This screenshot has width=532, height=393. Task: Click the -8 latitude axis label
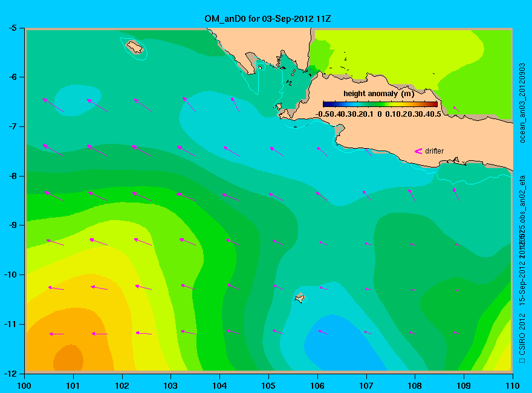[12, 176]
